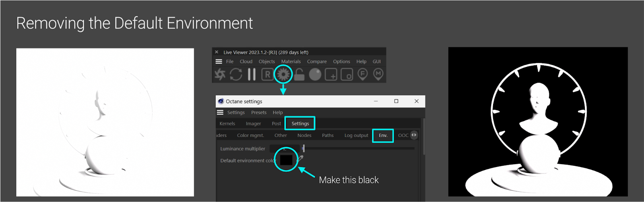Toggle the sphere clay mode icon

pos(315,75)
